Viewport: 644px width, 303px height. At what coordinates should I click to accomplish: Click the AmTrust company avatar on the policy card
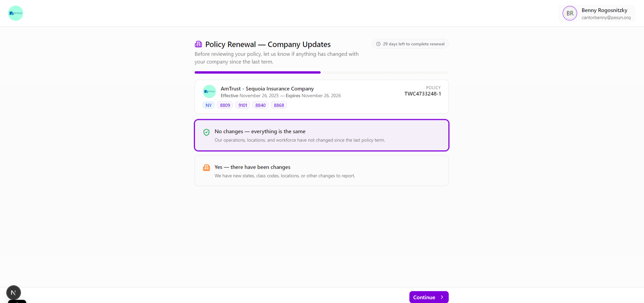[209, 91]
